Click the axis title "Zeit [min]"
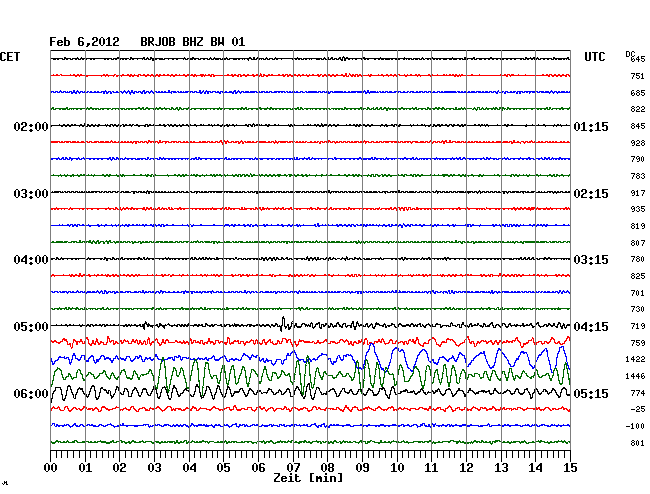 tap(308, 478)
